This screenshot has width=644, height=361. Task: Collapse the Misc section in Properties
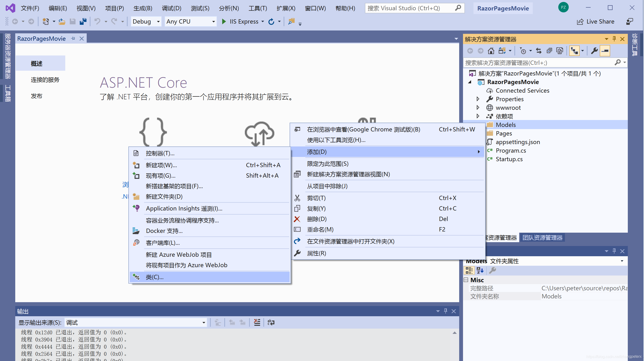[466, 280]
